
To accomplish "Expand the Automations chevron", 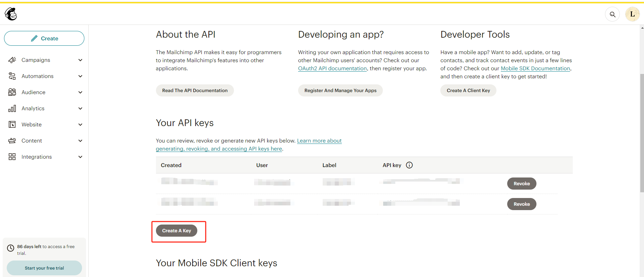I will coord(80,76).
